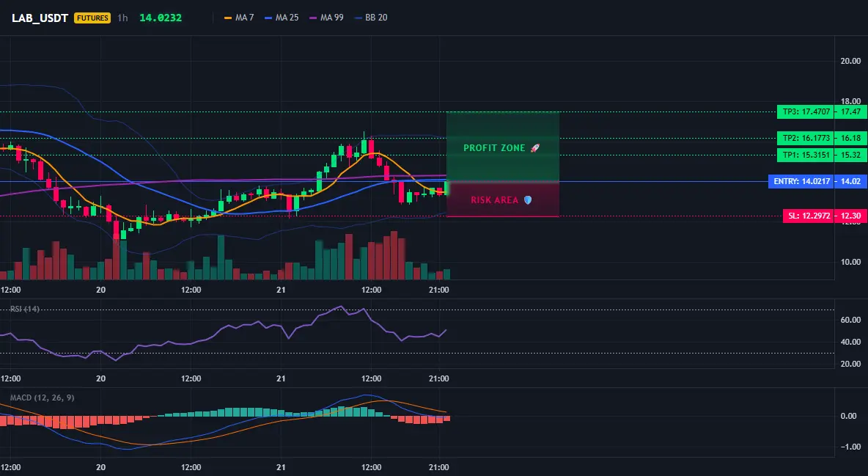Toggle the MA 99 legend item
The height and width of the screenshot is (476, 868).
[327, 18]
